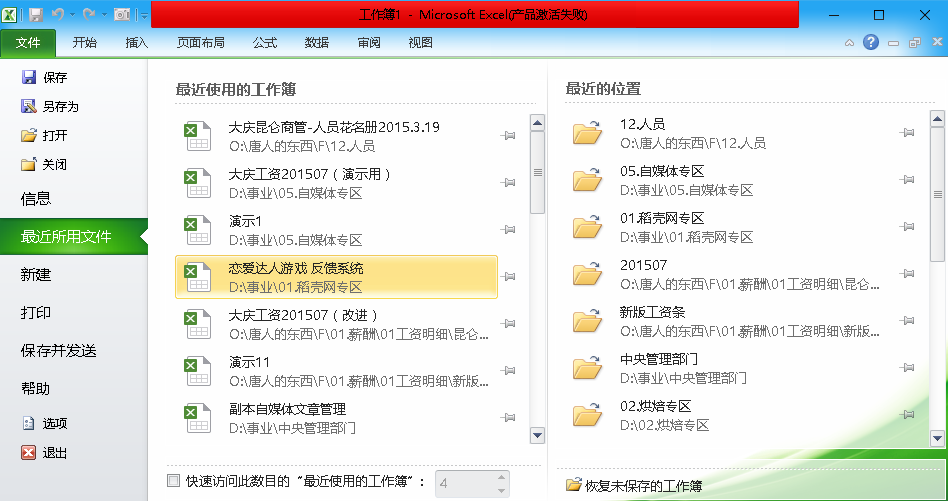
Task: Pin the 12.人员 folder location
Action: 906,132
